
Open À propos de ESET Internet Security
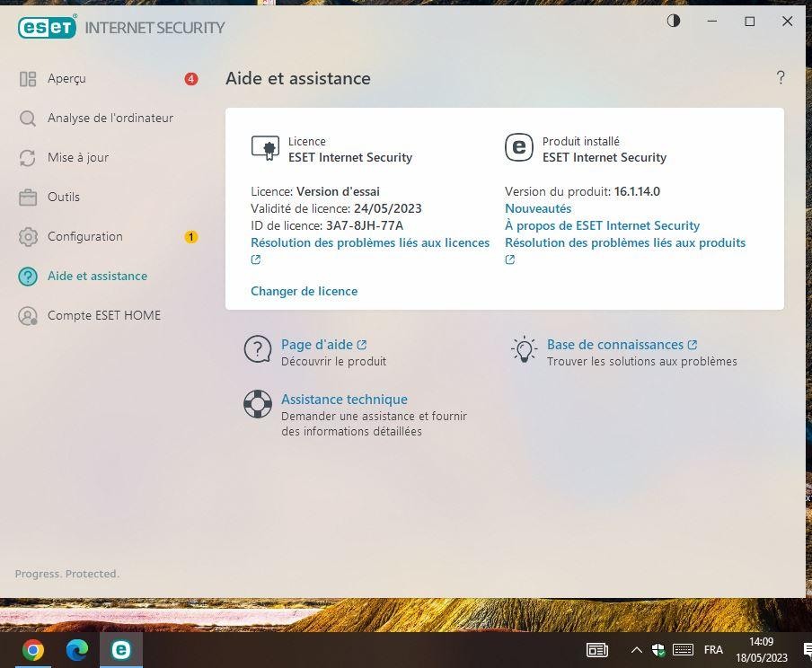point(603,225)
